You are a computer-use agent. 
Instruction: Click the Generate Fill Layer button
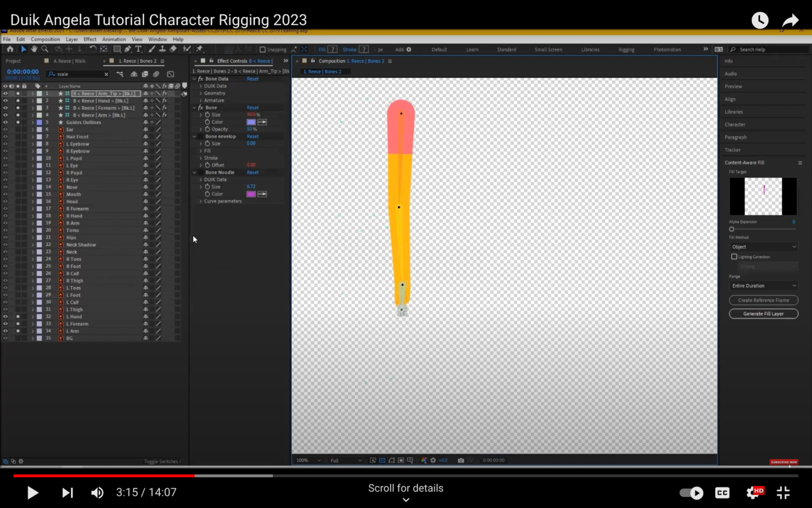coord(763,313)
